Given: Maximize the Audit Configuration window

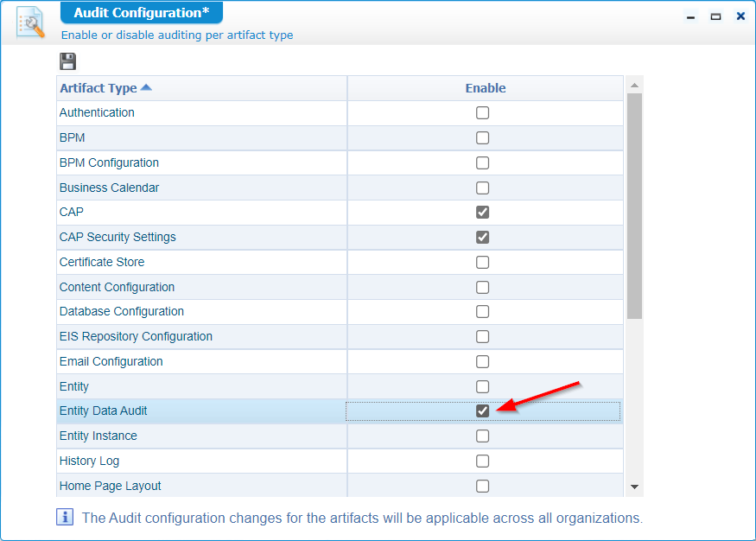Looking at the screenshot, I should pyautogui.click(x=715, y=16).
